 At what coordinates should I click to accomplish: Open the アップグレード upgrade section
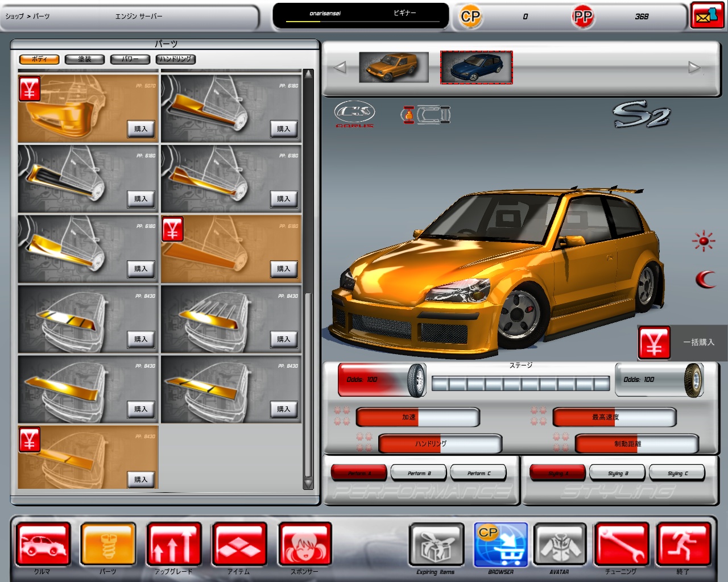point(174,544)
